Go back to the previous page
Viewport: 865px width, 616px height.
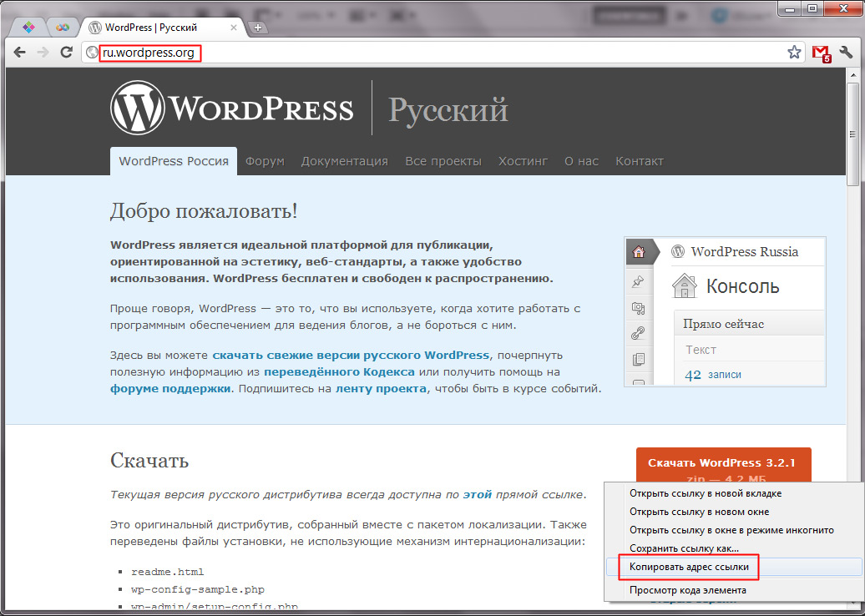click(20, 53)
